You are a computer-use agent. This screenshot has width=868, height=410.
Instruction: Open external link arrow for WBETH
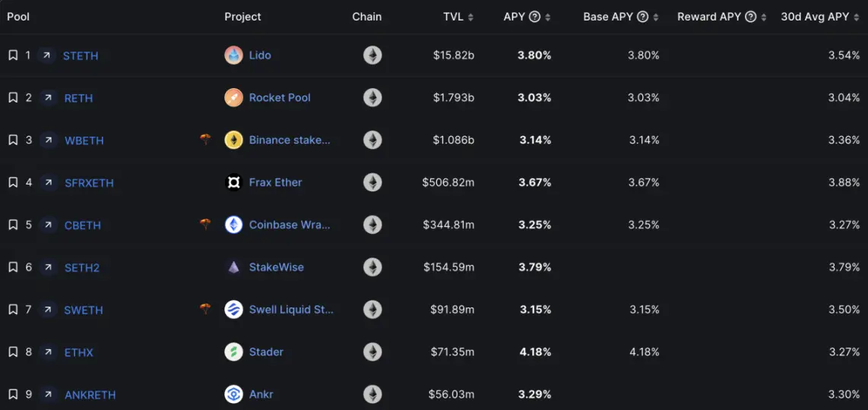[x=47, y=140]
